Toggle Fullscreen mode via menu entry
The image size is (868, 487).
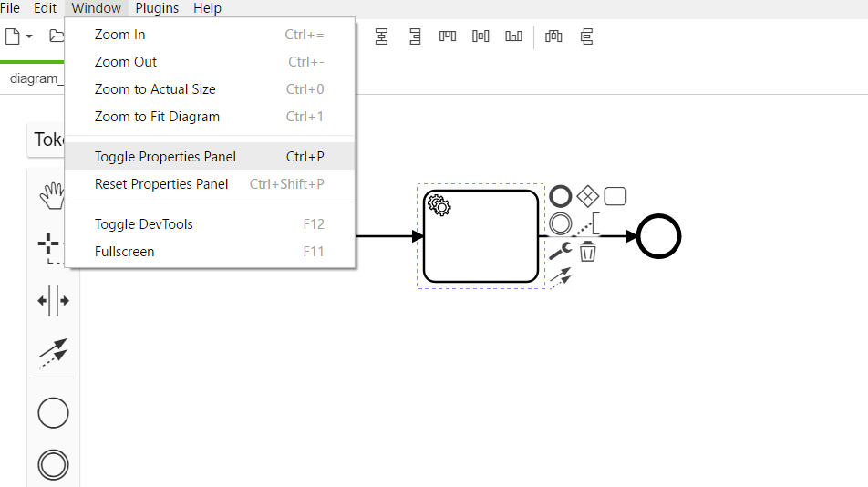(125, 252)
